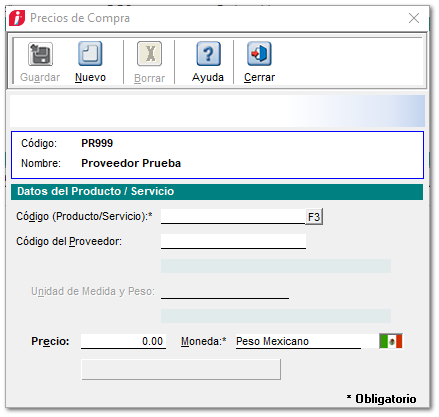Click the Guardar floppy disk icon

[x=40, y=54]
